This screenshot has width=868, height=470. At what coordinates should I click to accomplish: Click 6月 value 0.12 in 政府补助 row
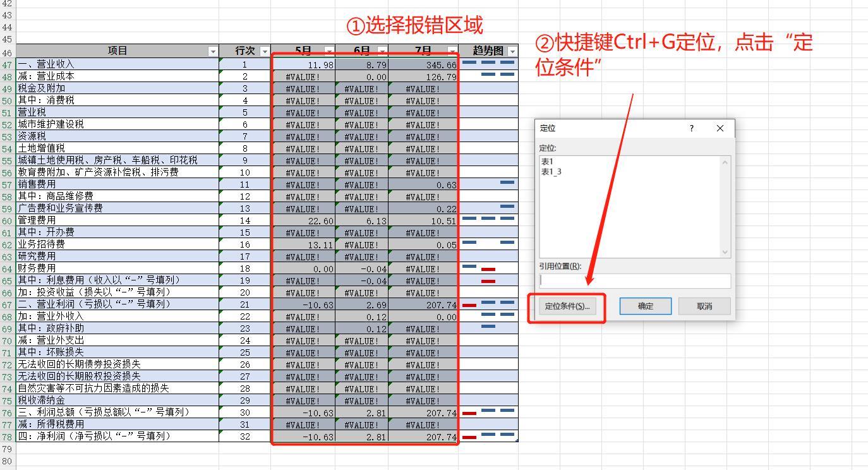[x=361, y=328]
